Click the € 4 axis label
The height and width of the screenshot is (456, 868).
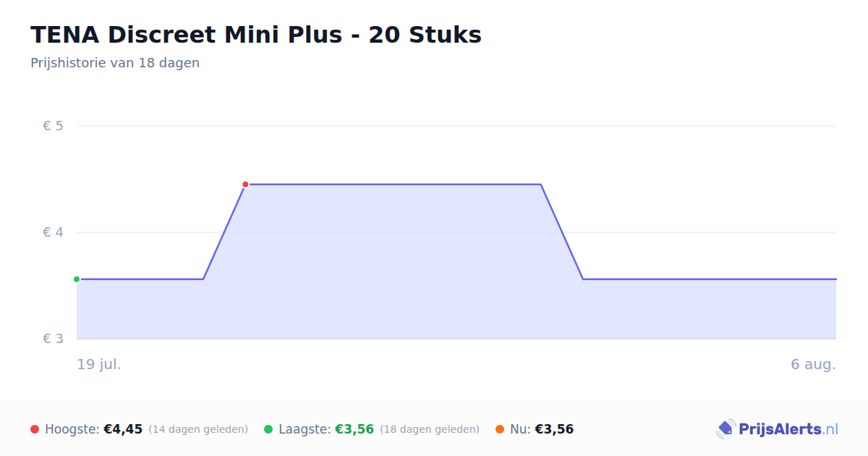54,232
